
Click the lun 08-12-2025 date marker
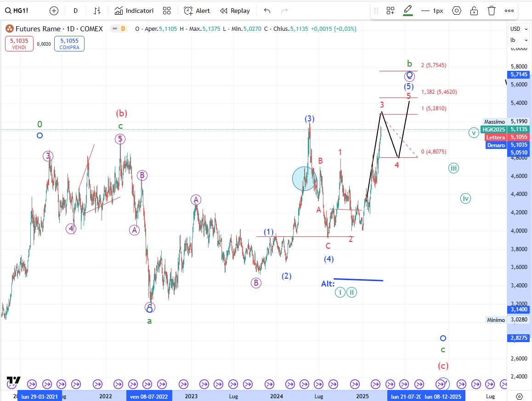pyautogui.click(x=443, y=396)
